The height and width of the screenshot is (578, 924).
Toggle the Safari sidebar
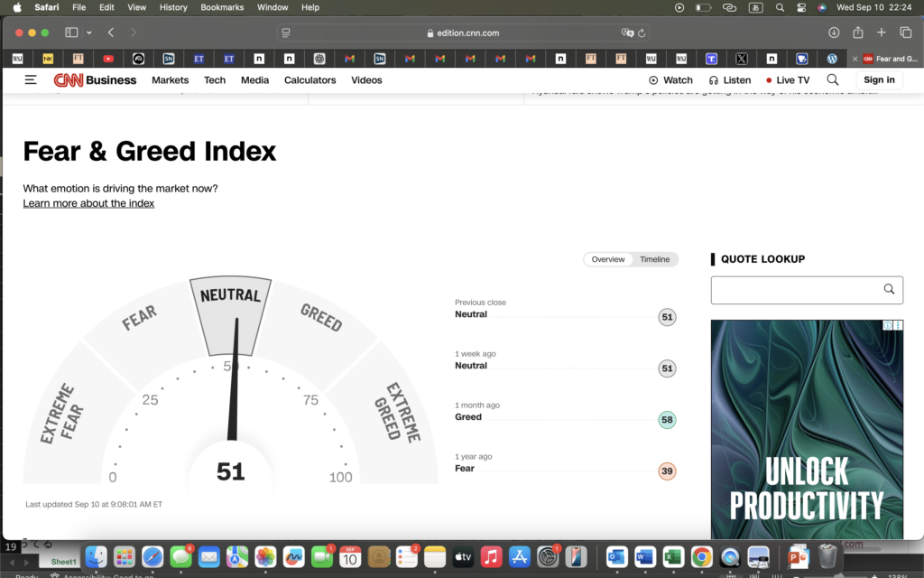(71, 33)
